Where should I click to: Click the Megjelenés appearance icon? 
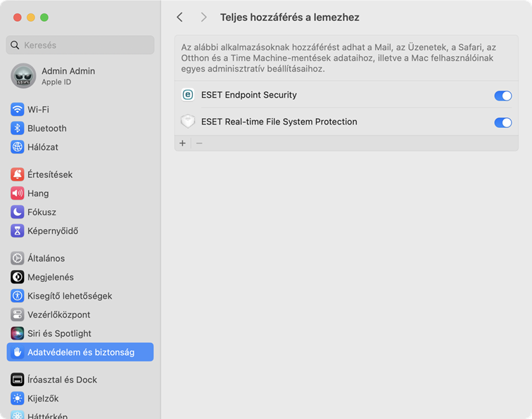click(18, 277)
